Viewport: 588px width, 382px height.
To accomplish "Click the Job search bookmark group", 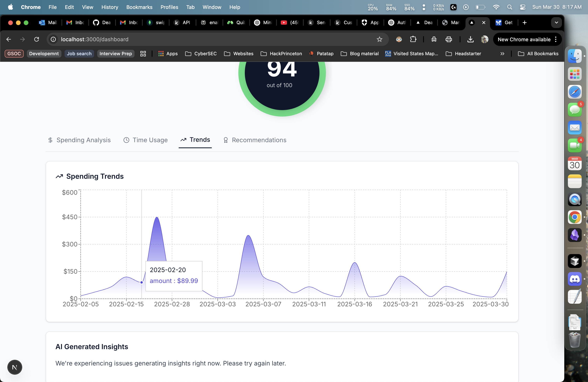I will click(79, 54).
